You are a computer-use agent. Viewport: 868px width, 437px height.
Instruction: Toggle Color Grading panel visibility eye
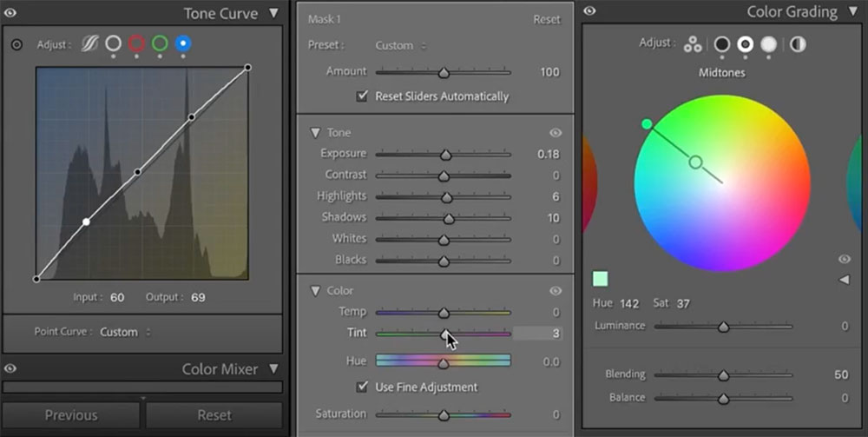(x=589, y=11)
